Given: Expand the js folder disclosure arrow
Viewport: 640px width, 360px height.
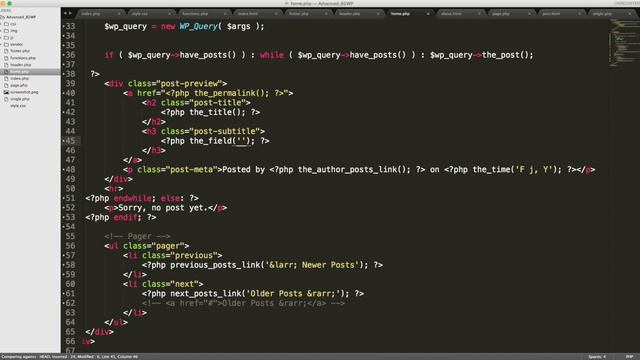Looking at the screenshot, I should coord(1,38).
